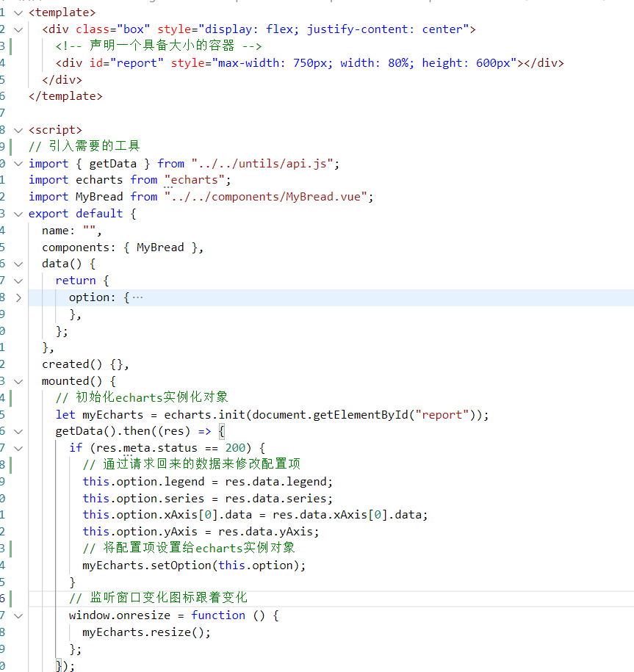Collapse the <template> block fold arrow
Screen dimensions: 634x672
18,12
